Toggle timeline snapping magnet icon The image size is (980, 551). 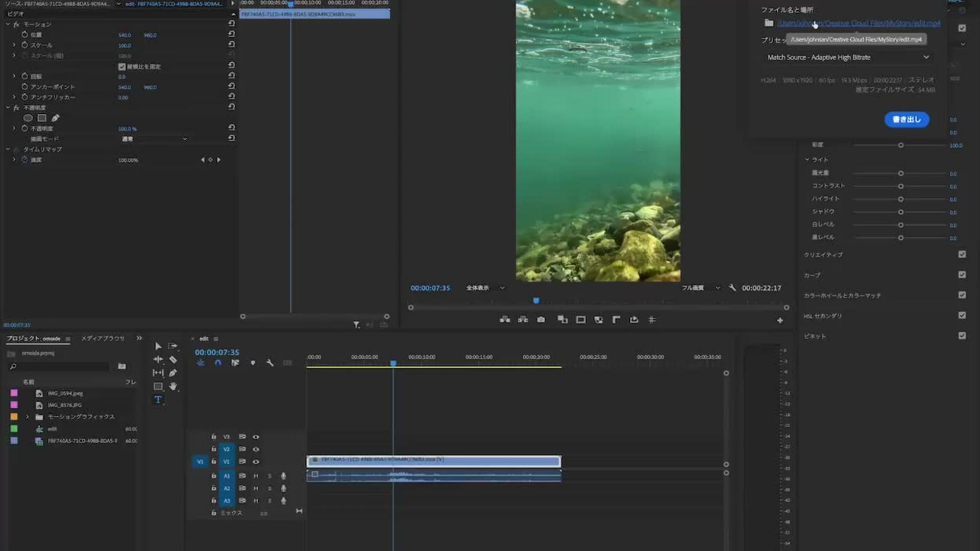[218, 363]
